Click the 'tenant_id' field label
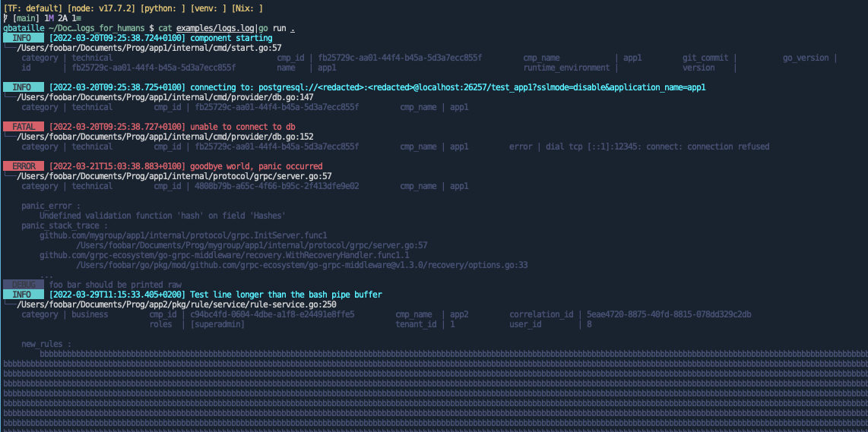868x432 pixels. click(x=416, y=324)
